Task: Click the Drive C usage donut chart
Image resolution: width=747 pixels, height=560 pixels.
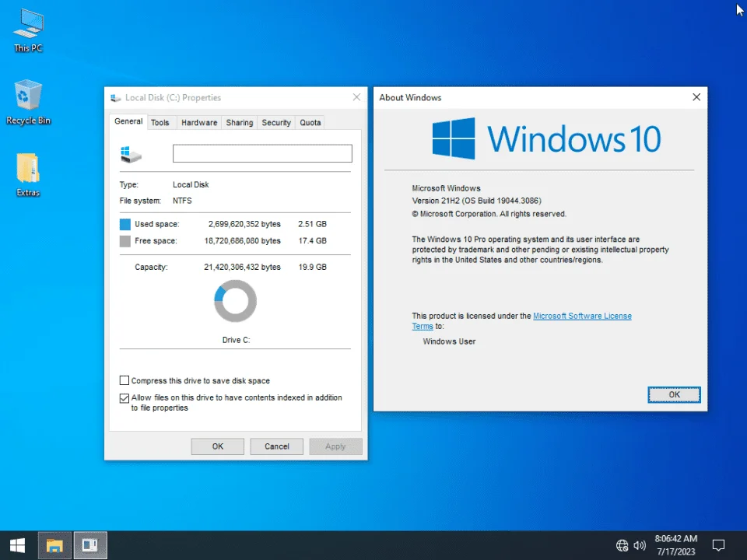Action: point(235,301)
